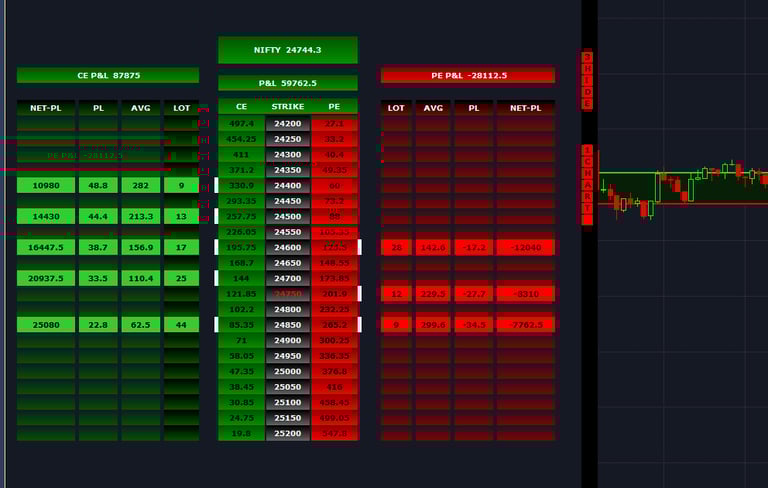Click CE price 19.8

(241, 433)
